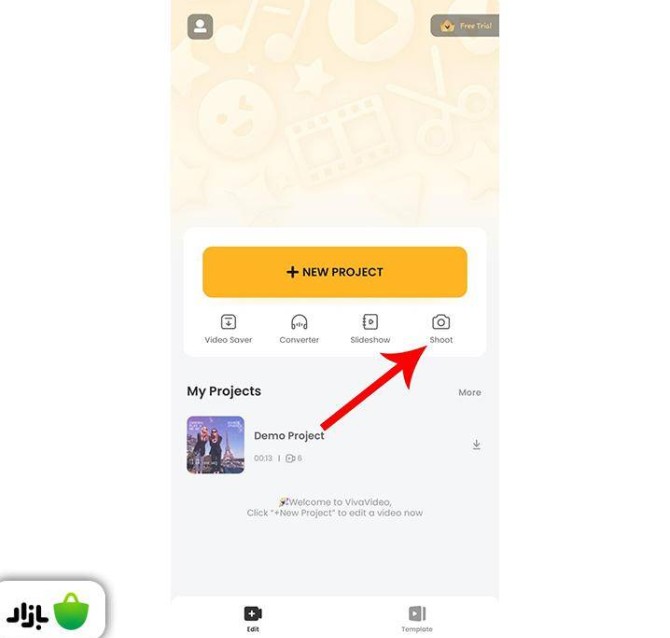Image resolution: width=670 pixels, height=638 pixels.
Task: Tap the Slideshow text label
Action: pyautogui.click(x=370, y=340)
